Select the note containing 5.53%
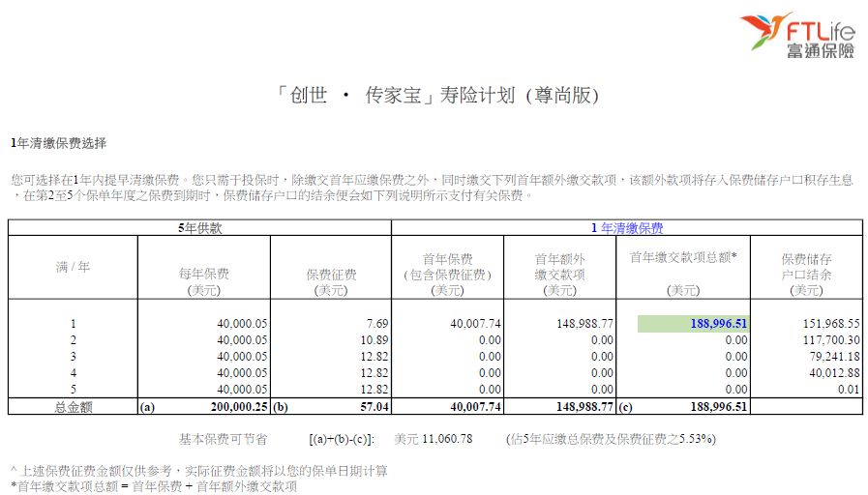868x495 pixels. click(x=612, y=439)
